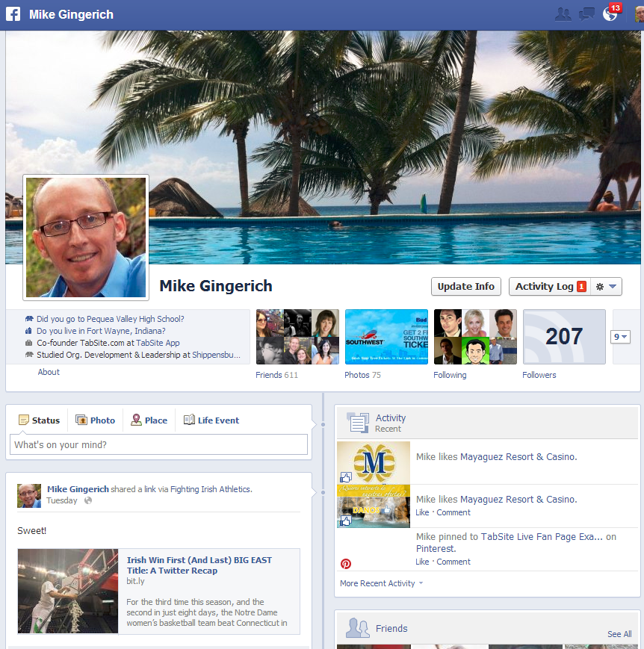Switch to the Photo tab in the composer
Image resolution: width=644 pixels, height=649 pixels.
95,420
